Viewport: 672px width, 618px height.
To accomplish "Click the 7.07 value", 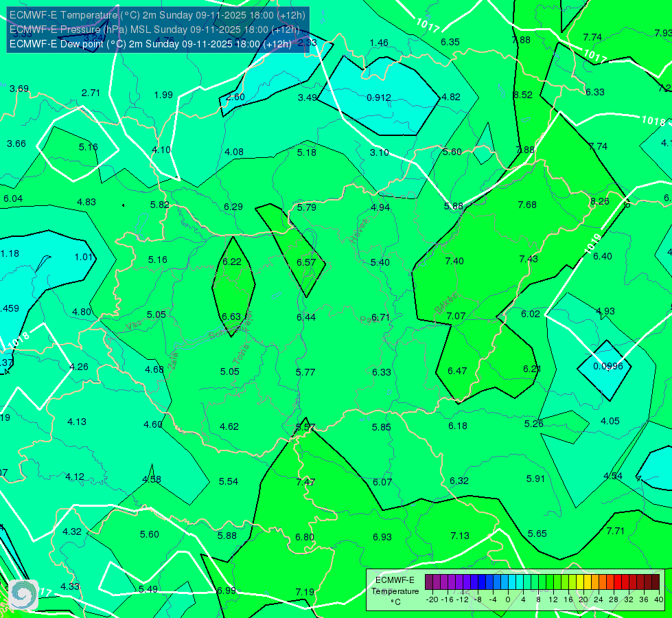I will [x=456, y=316].
